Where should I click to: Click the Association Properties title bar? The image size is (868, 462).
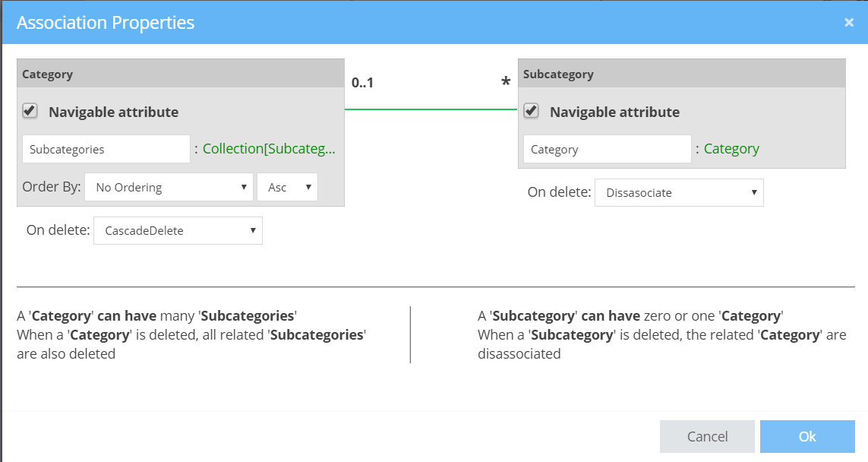[304, 22]
